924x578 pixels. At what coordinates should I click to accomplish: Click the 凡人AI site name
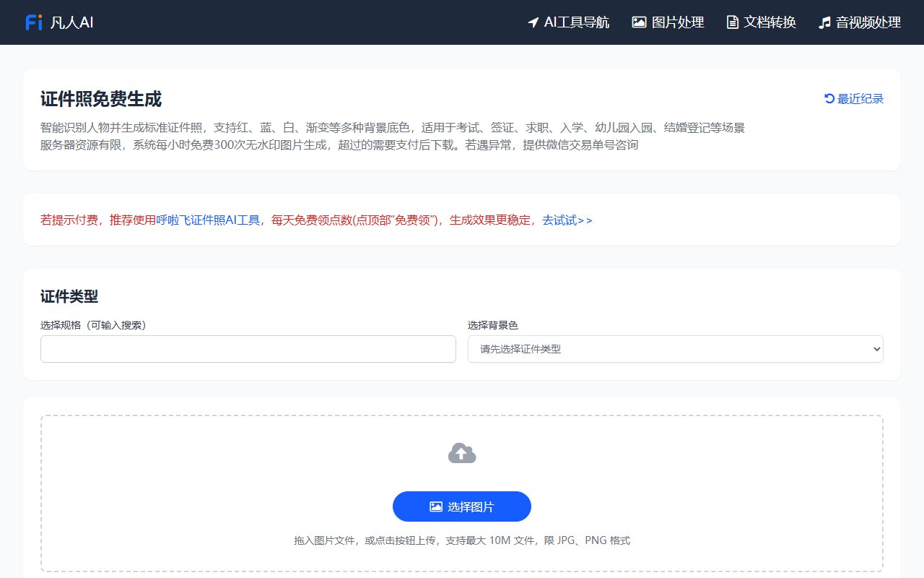72,22
